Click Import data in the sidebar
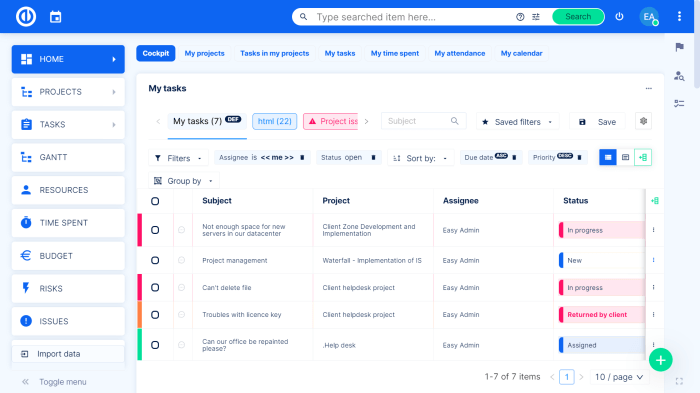This screenshot has width=700, height=393. (x=68, y=354)
